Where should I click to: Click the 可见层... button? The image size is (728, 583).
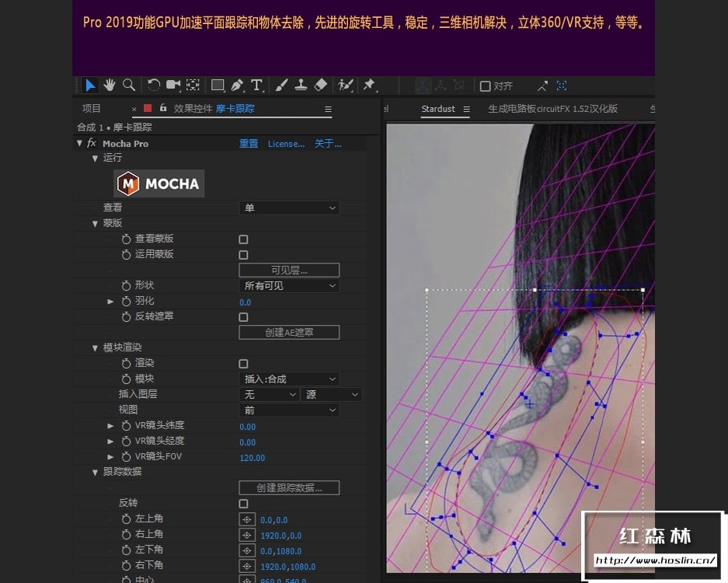click(289, 270)
